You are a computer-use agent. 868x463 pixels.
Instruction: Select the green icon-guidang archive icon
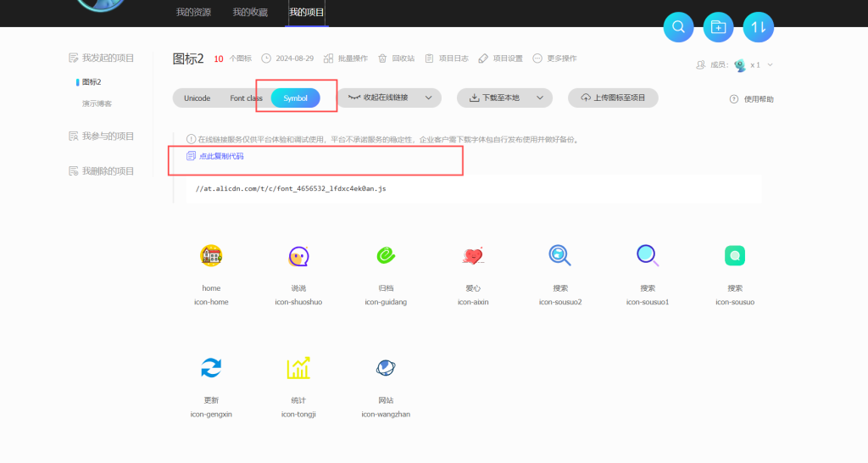(x=386, y=254)
